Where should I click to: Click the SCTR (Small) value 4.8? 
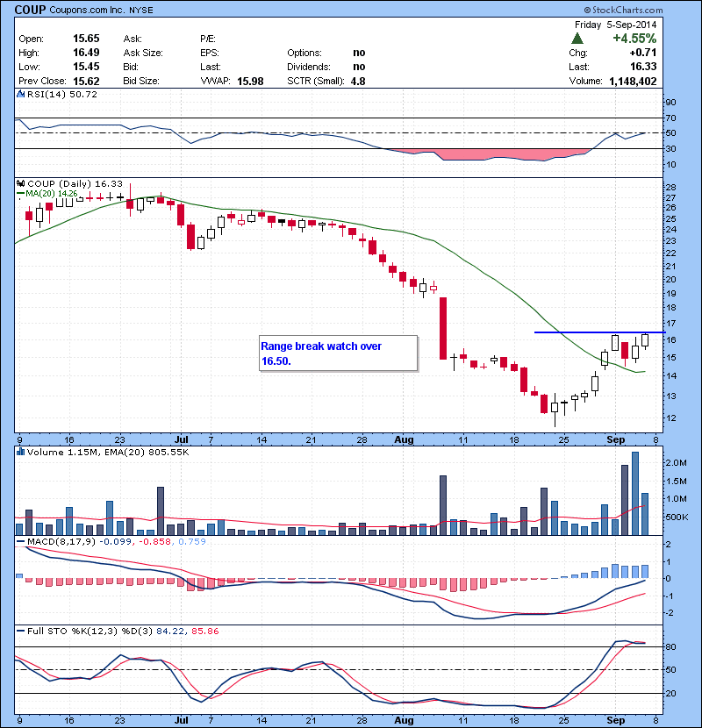click(358, 82)
